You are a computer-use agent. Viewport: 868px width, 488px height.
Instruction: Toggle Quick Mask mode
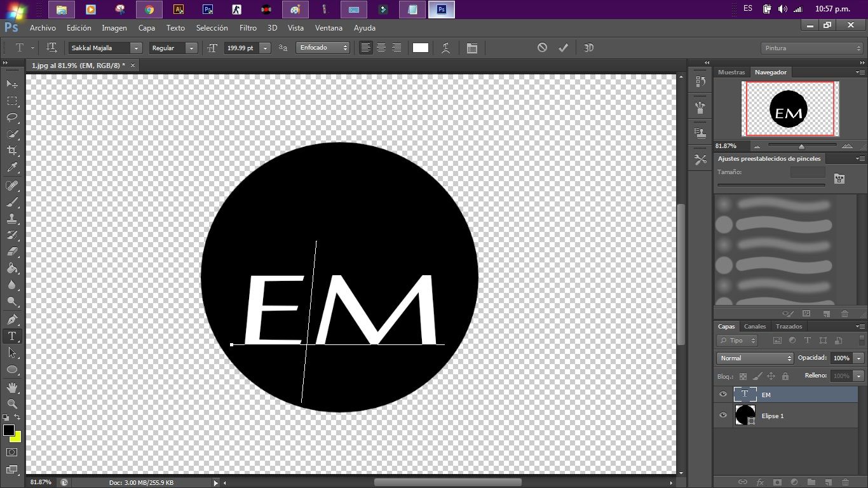12,452
